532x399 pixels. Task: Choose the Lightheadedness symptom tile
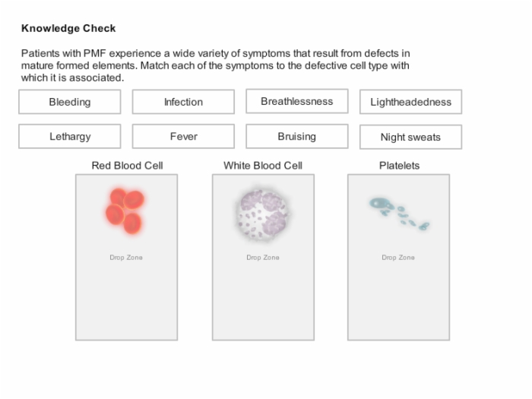(x=410, y=102)
